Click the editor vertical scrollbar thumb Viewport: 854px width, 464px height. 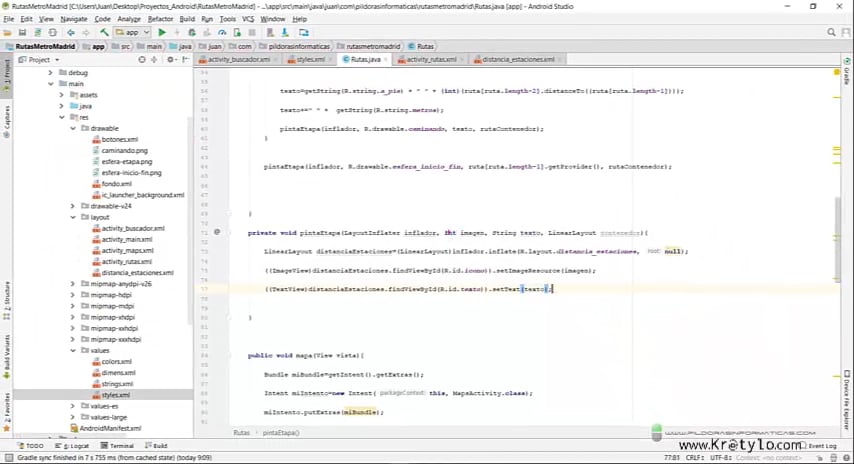[838, 239]
